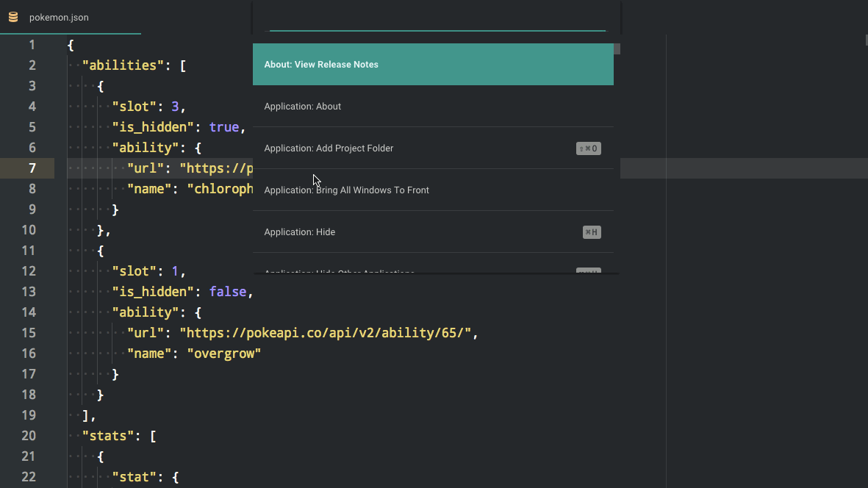Click line number 7 in the gutter
Screen dimensions: 868x488
32,168
